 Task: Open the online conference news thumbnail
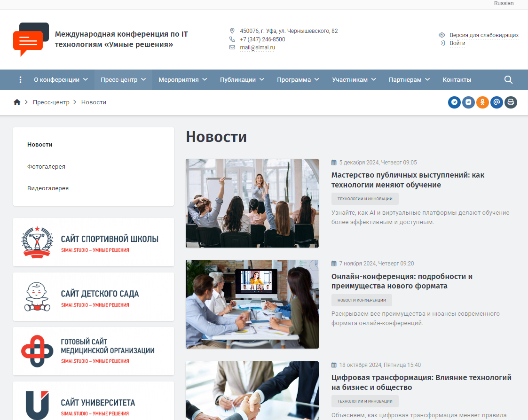pos(252,304)
